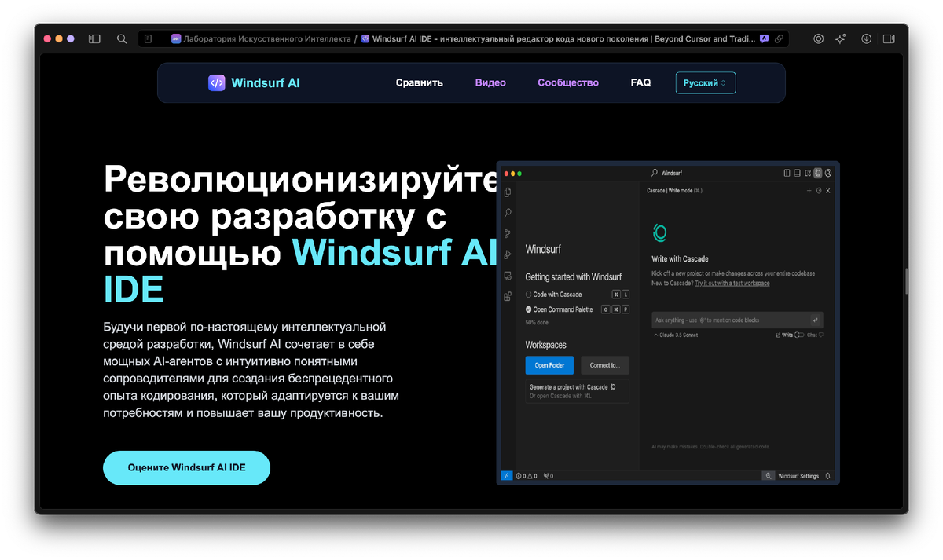Follow Try it out with a test workspace link
The image size is (943, 560).
pyautogui.click(x=732, y=283)
